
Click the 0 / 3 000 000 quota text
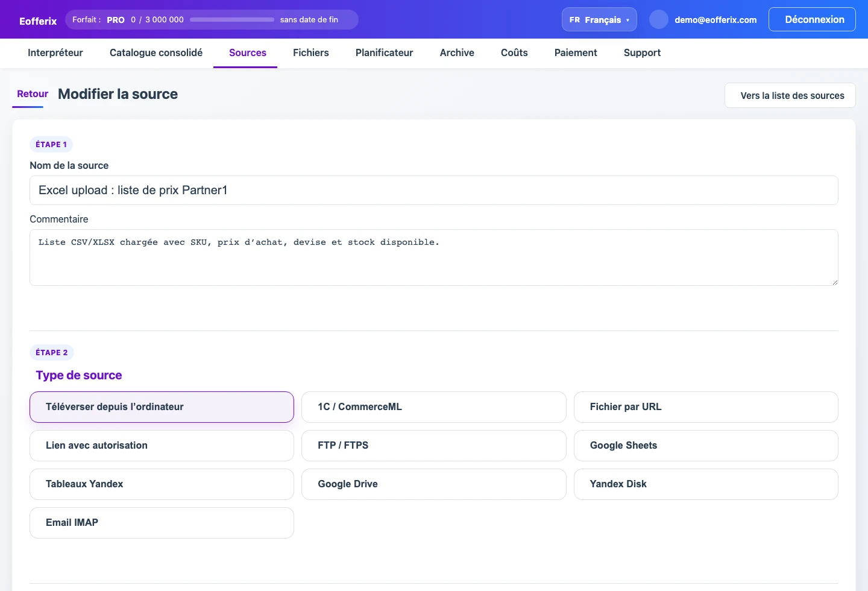pyautogui.click(x=157, y=20)
